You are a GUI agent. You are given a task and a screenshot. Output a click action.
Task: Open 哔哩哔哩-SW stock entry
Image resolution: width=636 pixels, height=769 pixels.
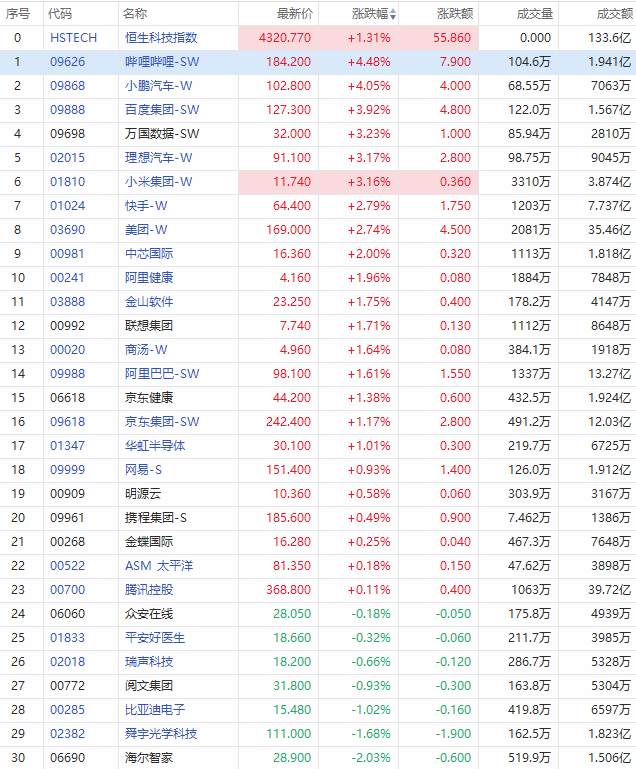click(x=162, y=62)
